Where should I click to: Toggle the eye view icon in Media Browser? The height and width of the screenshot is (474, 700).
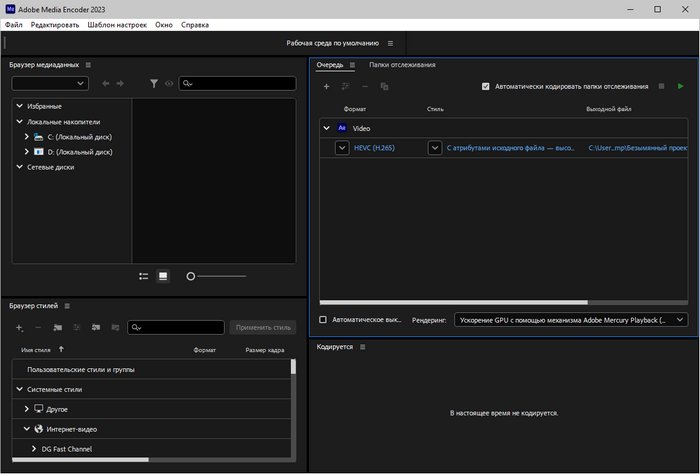coord(169,83)
